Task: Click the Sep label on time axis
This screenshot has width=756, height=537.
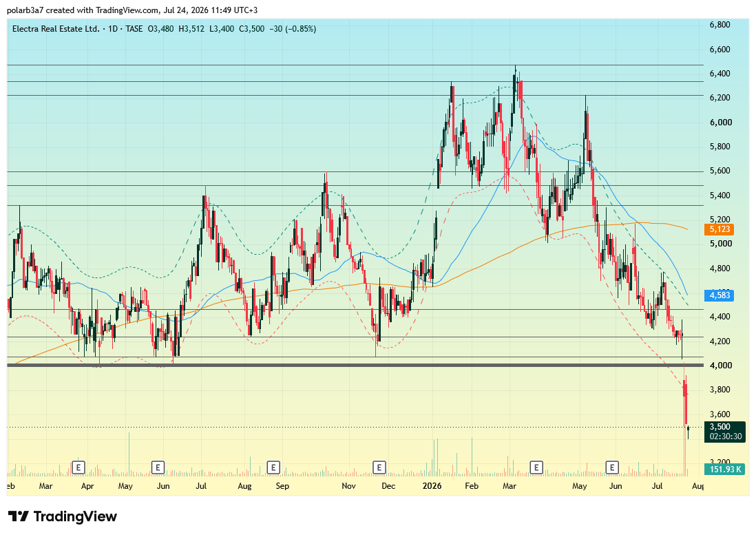Action: pos(282,486)
